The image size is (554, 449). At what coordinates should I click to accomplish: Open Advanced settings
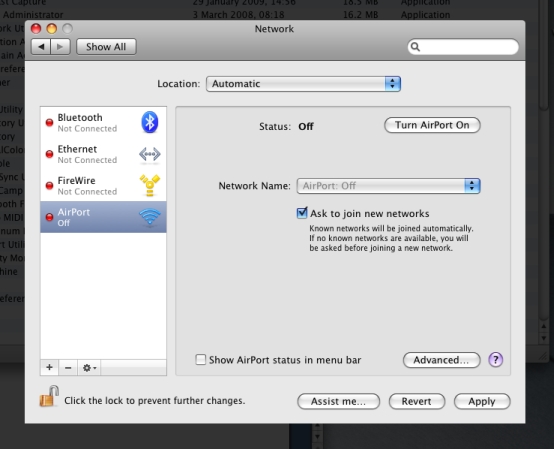[441, 360]
